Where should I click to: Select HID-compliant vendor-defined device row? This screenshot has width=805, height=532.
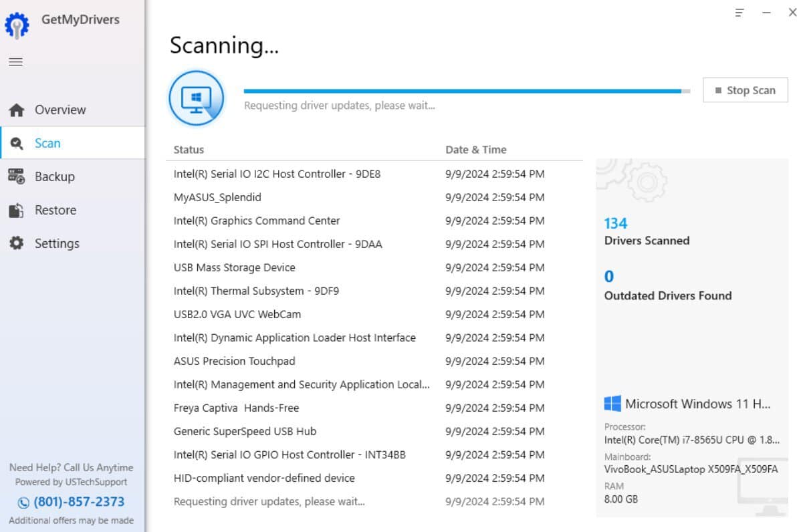point(374,478)
